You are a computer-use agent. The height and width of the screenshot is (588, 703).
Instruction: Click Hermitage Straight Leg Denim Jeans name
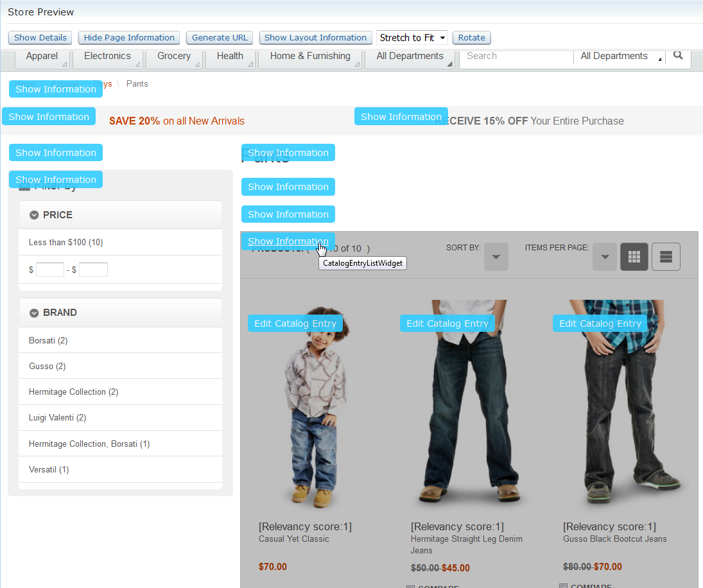466,544
